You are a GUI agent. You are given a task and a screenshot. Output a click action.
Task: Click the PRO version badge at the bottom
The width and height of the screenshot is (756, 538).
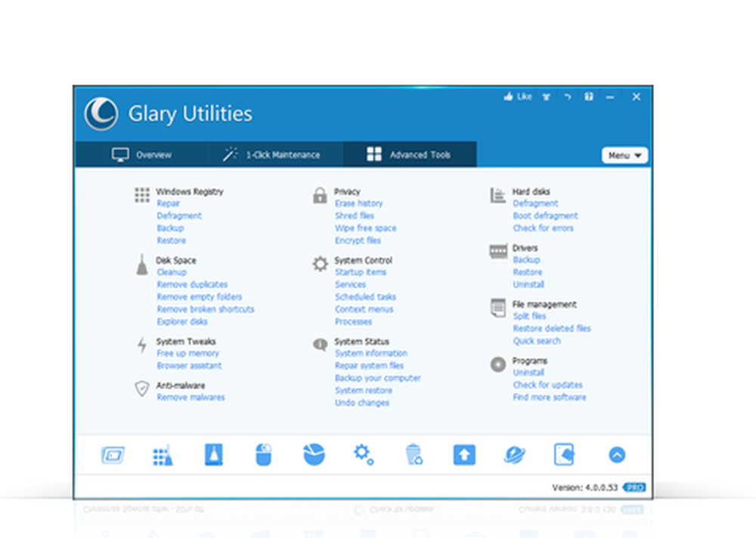pyautogui.click(x=635, y=487)
